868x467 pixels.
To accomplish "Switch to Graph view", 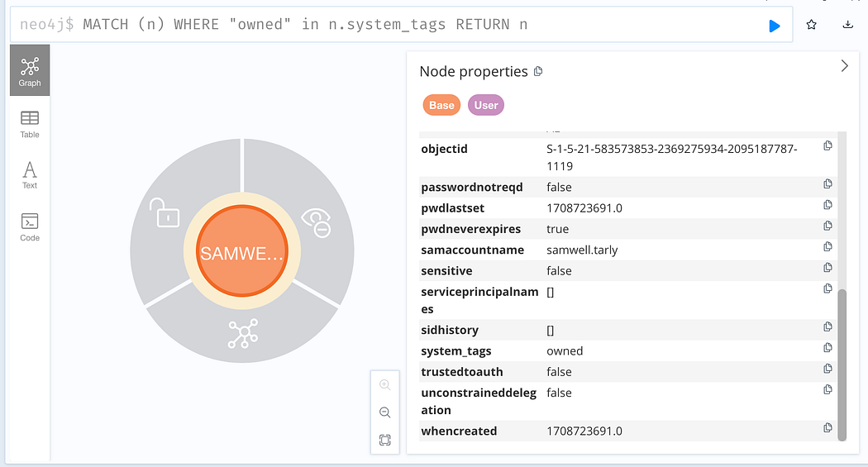I will pos(30,70).
